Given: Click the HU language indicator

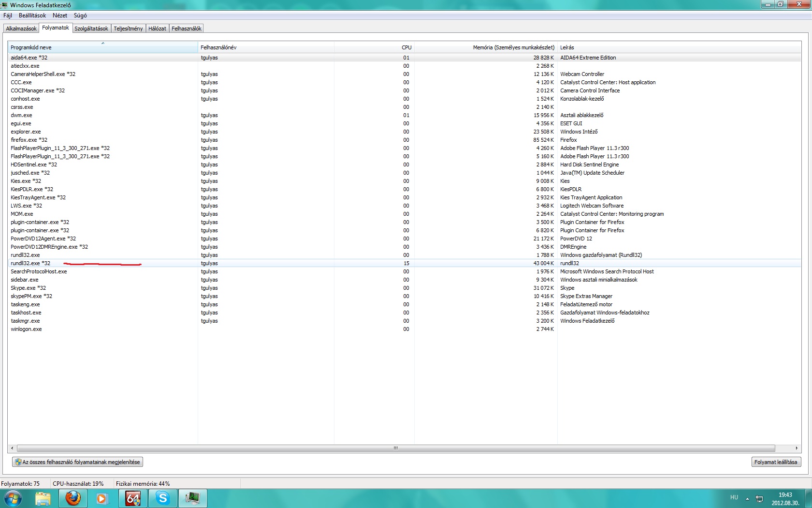Looking at the screenshot, I should 734,497.
